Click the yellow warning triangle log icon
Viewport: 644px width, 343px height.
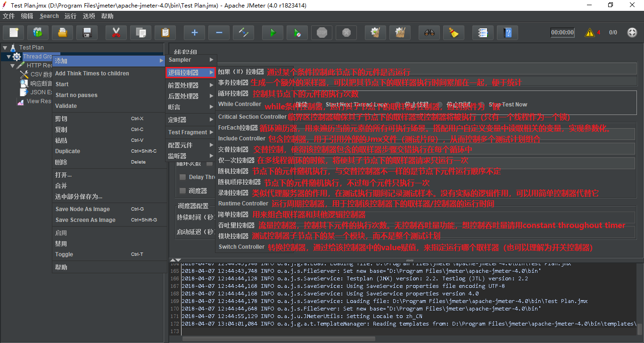(590, 33)
